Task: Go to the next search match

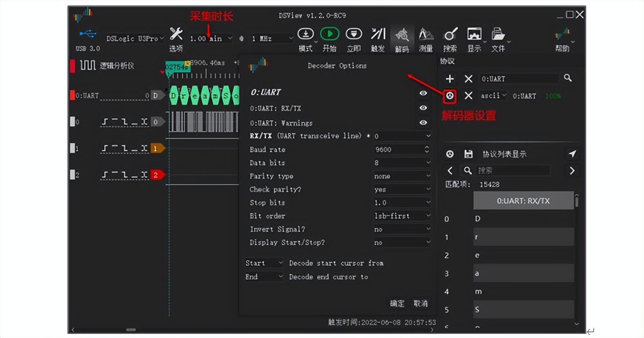Action: [572, 170]
